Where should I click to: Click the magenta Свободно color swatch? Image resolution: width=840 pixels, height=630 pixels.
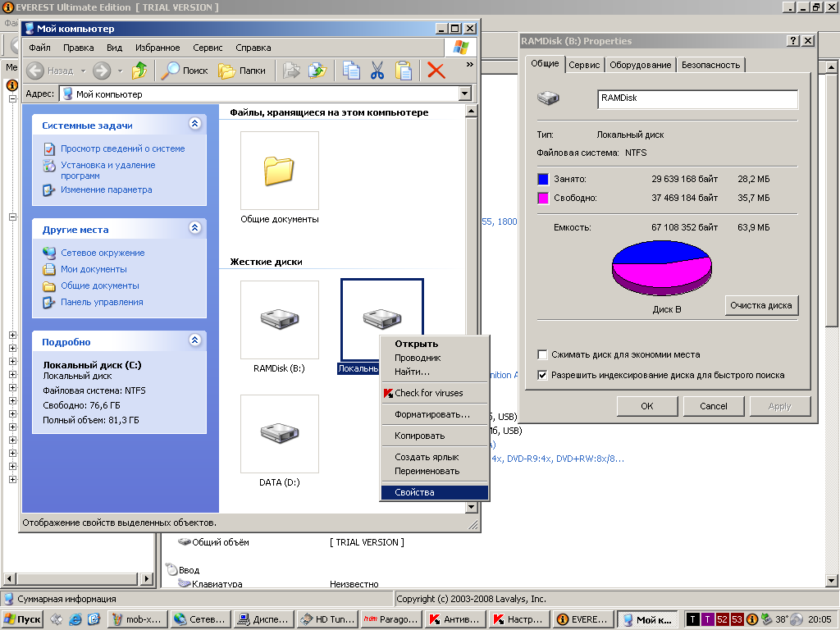[543, 199]
